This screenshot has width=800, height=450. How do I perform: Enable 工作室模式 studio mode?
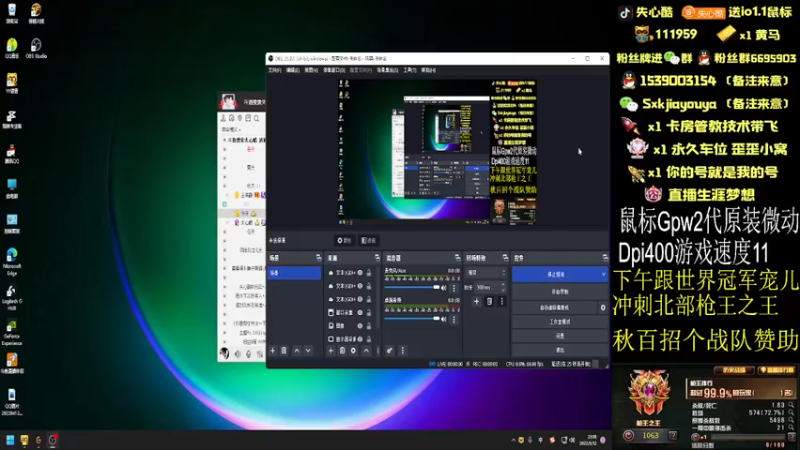[x=560, y=322]
